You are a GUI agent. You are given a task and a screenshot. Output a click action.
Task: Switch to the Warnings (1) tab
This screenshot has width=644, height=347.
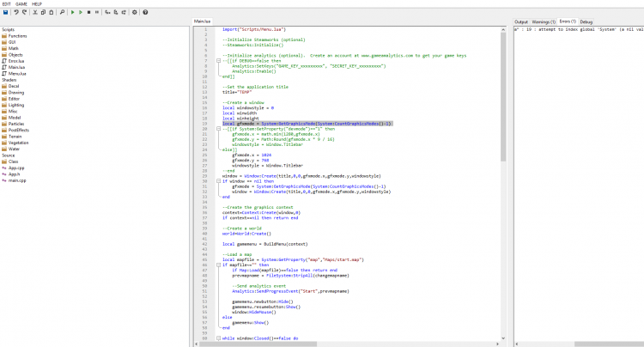pyautogui.click(x=544, y=21)
